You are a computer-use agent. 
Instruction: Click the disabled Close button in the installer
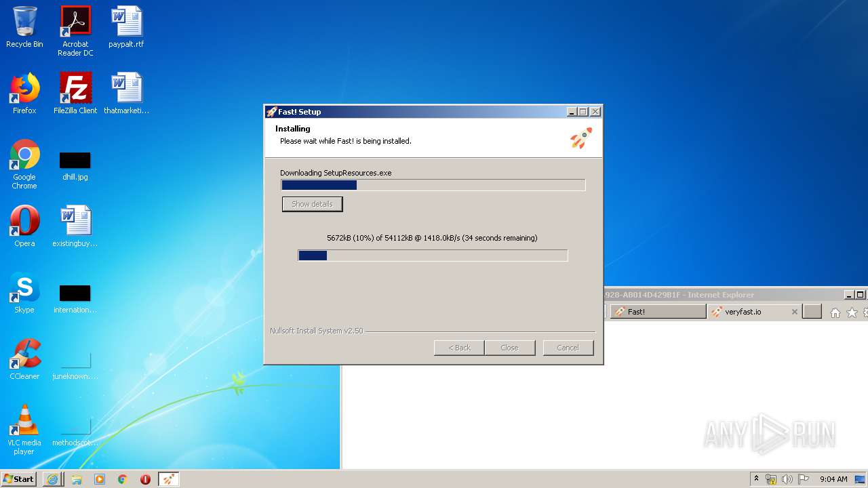point(509,348)
